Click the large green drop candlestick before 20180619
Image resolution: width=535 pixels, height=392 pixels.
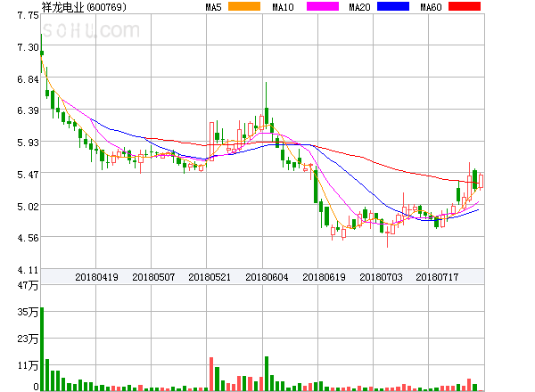[x=316, y=186]
